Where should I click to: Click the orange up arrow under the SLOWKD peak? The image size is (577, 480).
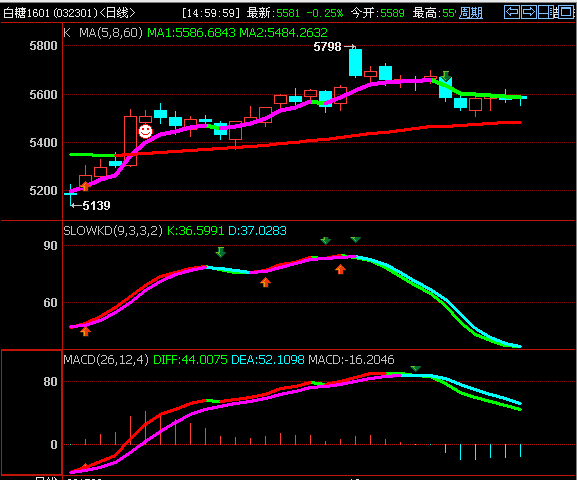point(340,269)
